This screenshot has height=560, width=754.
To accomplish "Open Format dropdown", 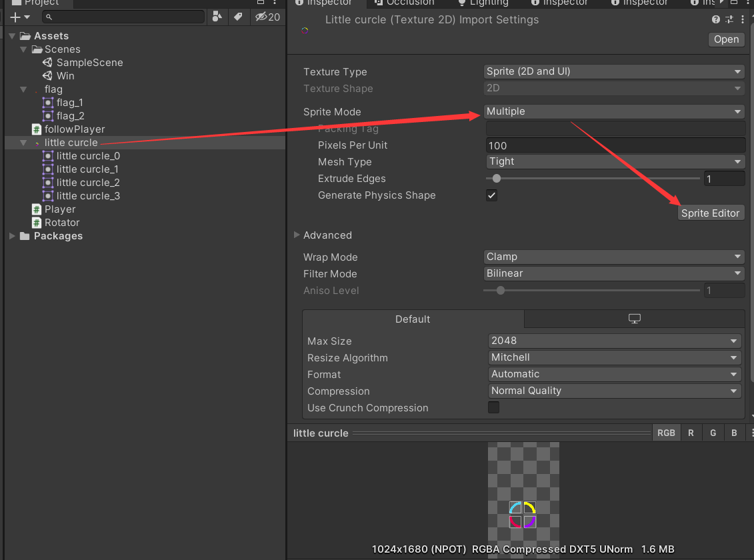I will (x=615, y=374).
